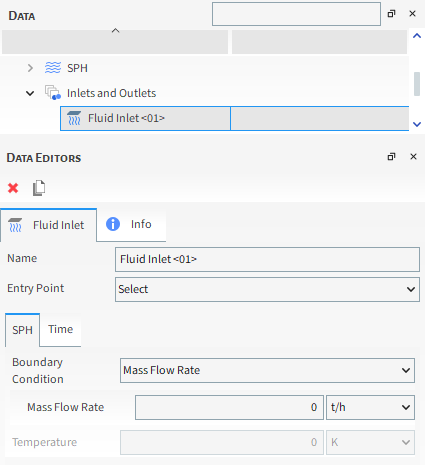Image resolution: width=425 pixels, height=465 pixels.
Task: Undock the Data Editors panel
Action: [x=391, y=157]
